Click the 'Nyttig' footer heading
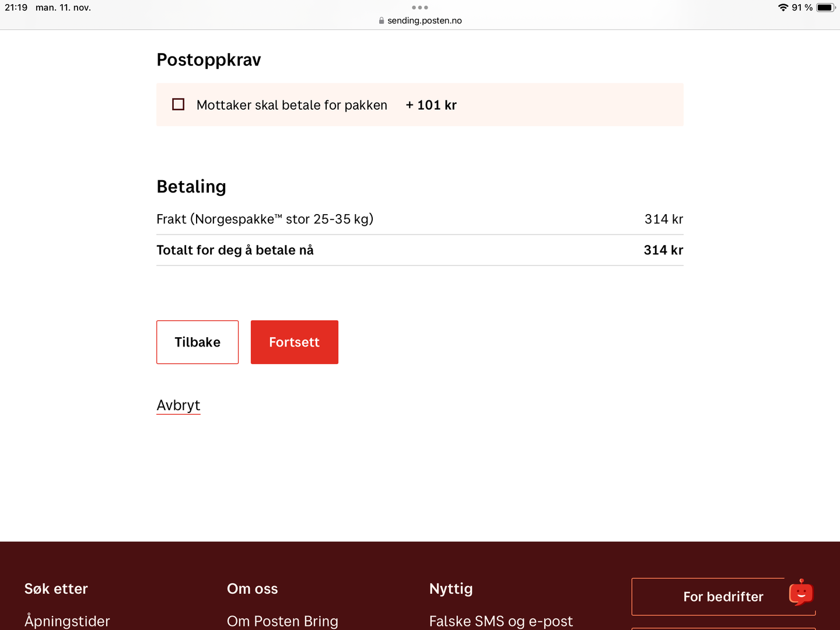The height and width of the screenshot is (630, 840). (x=451, y=589)
